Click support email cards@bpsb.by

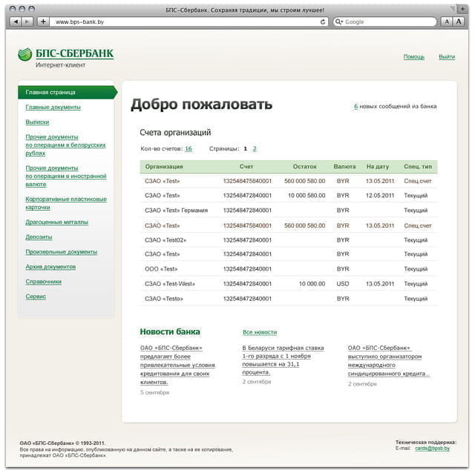[432, 449]
